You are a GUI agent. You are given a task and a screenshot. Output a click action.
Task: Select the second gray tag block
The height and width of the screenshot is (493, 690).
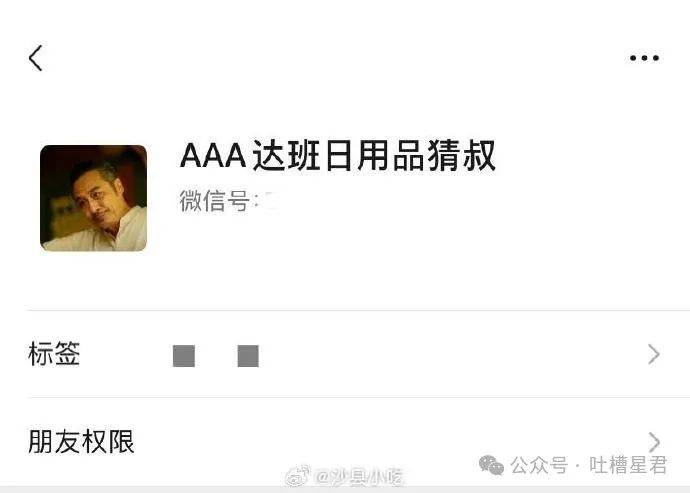(x=248, y=356)
